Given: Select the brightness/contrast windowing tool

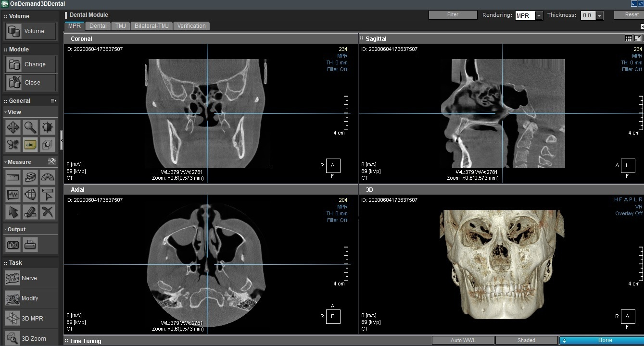Looking at the screenshot, I should (x=47, y=127).
